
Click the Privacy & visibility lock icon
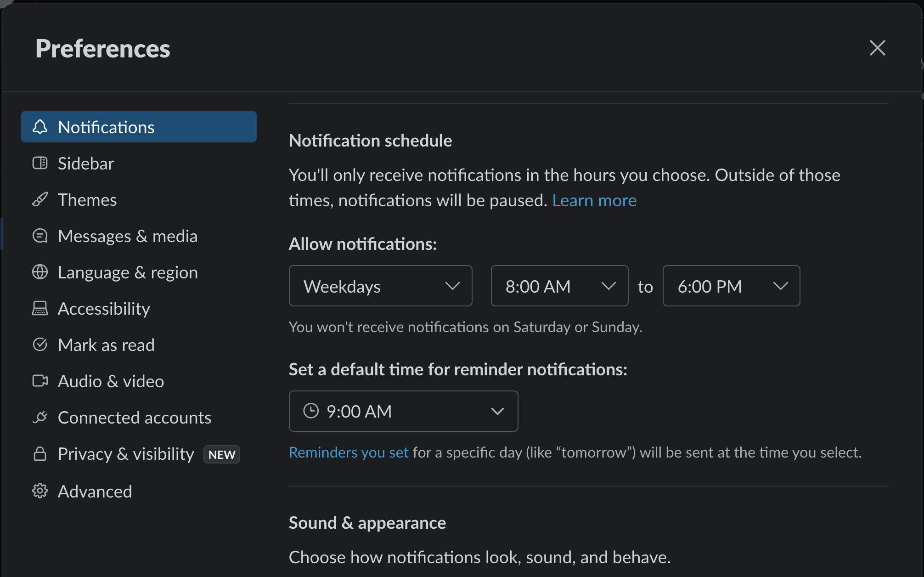40,453
